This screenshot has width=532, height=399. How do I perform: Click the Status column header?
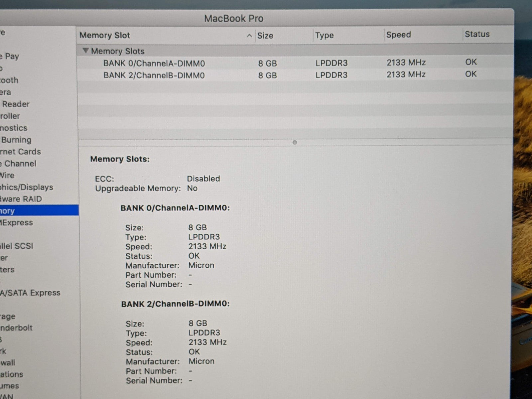[477, 34]
